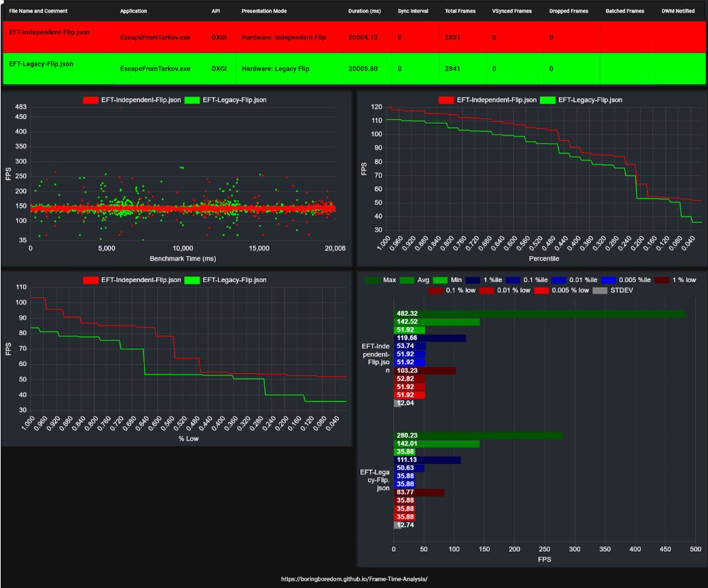The width and height of the screenshot is (708, 588).
Task: Toggle the Avg legend item in bar chart
Action: (x=414, y=280)
